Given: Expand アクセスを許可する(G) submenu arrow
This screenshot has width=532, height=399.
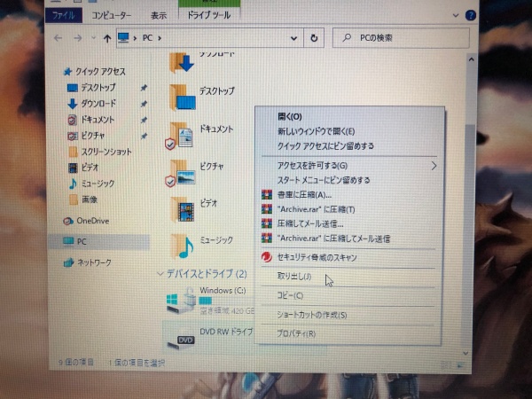Looking at the screenshot, I should pos(434,166).
